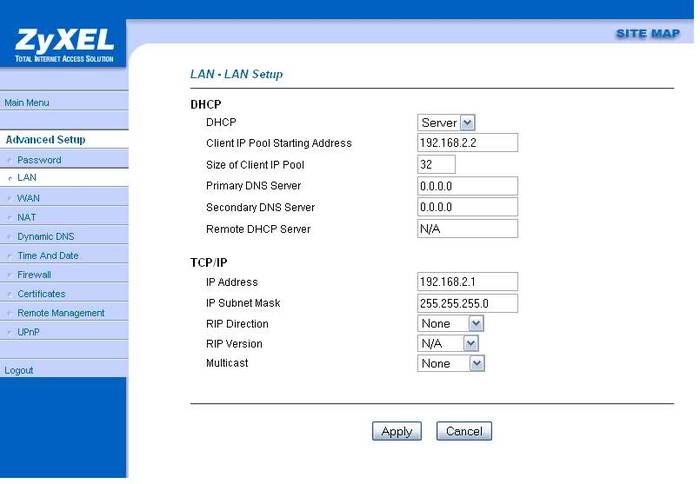This screenshot has height=484, width=700.
Task: Open the RIP Direction dropdown
Action: click(450, 324)
